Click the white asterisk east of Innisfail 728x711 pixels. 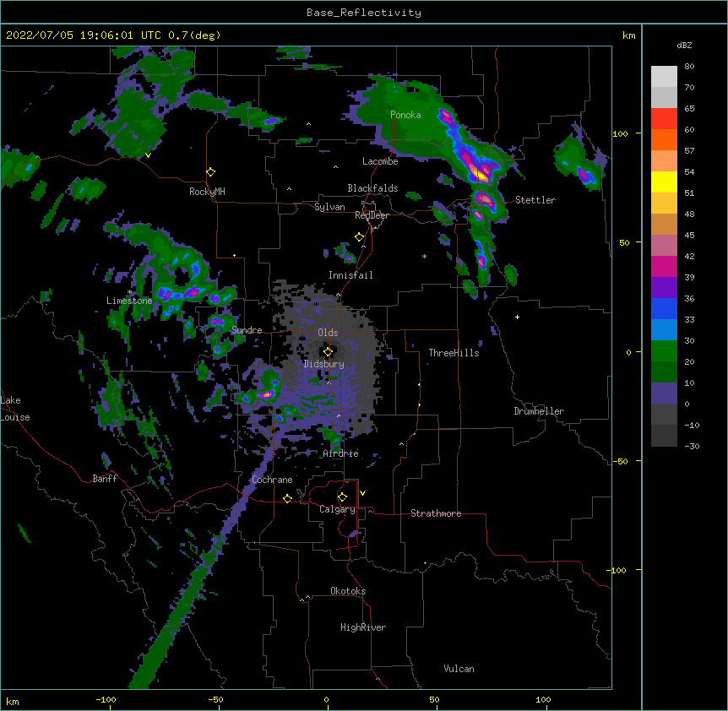pos(424,256)
